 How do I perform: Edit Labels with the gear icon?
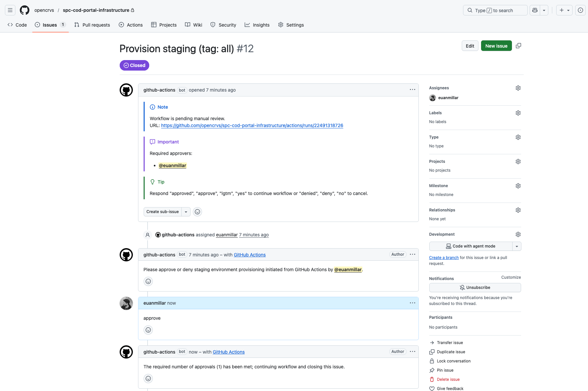(518, 113)
